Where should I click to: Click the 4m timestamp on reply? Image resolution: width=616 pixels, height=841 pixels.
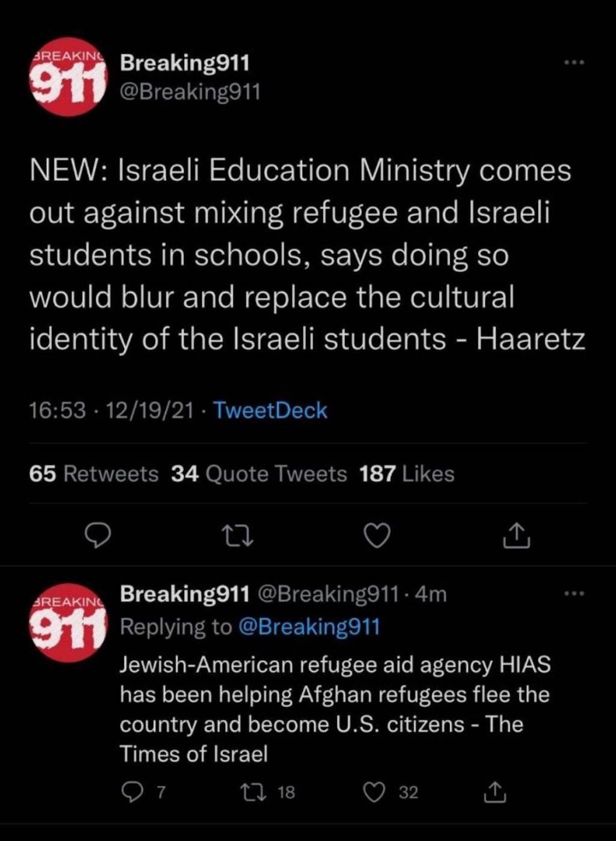click(431, 594)
